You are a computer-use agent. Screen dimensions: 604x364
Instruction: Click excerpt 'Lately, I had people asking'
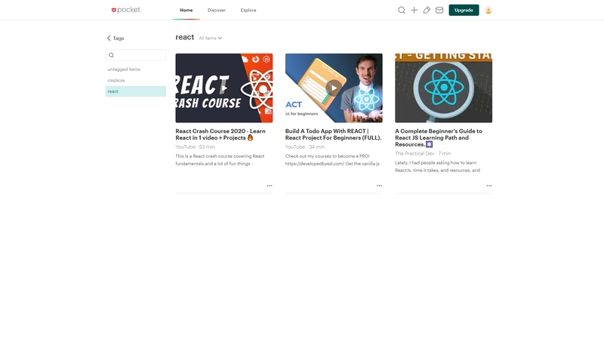(x=438, y=166)
